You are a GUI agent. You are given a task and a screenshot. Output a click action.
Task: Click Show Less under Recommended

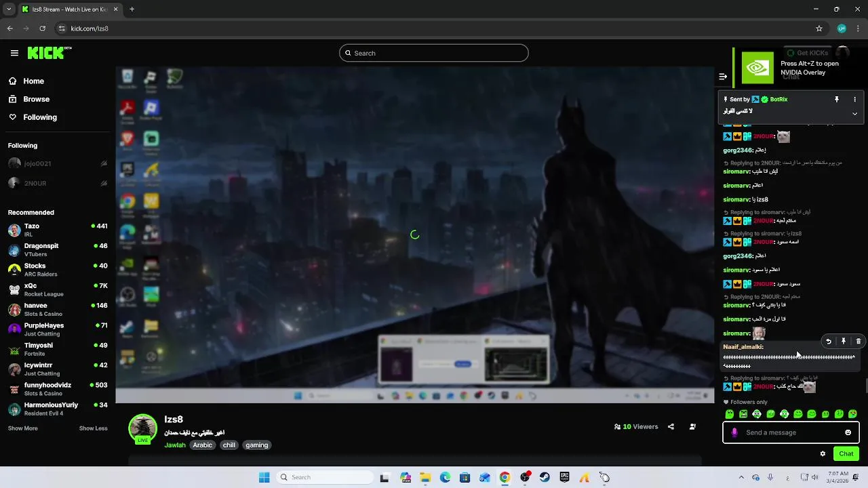click(x=93, y=428)
